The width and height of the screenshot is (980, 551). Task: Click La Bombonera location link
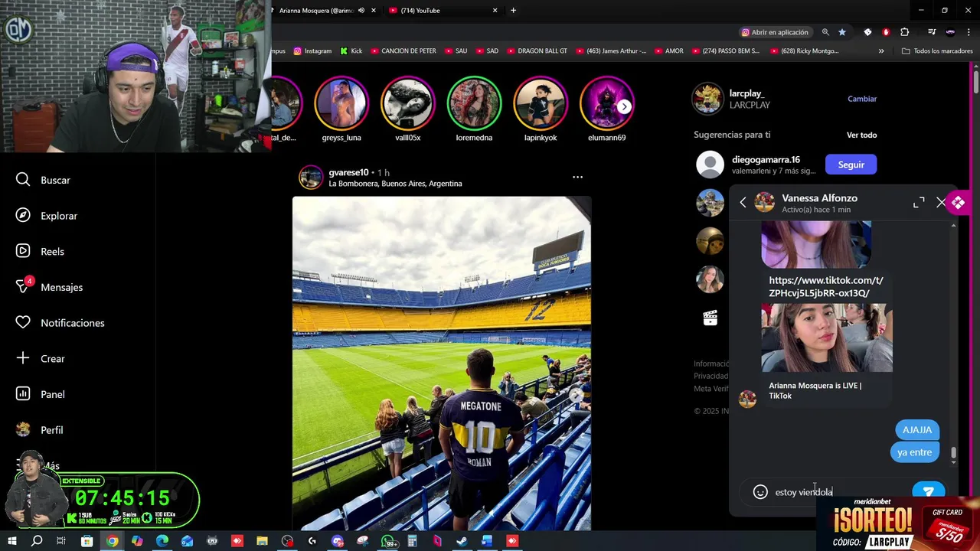click(x=395, y=184)
